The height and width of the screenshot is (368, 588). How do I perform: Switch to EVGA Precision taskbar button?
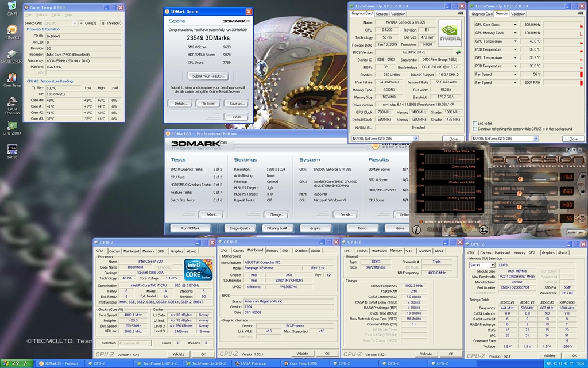tap(256, 363)
